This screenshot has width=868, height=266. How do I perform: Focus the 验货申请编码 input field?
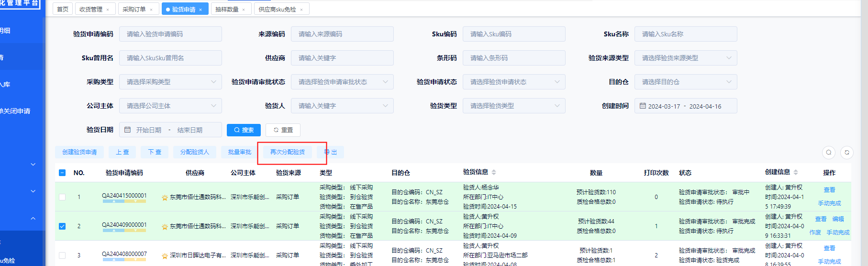coord(170,34)
